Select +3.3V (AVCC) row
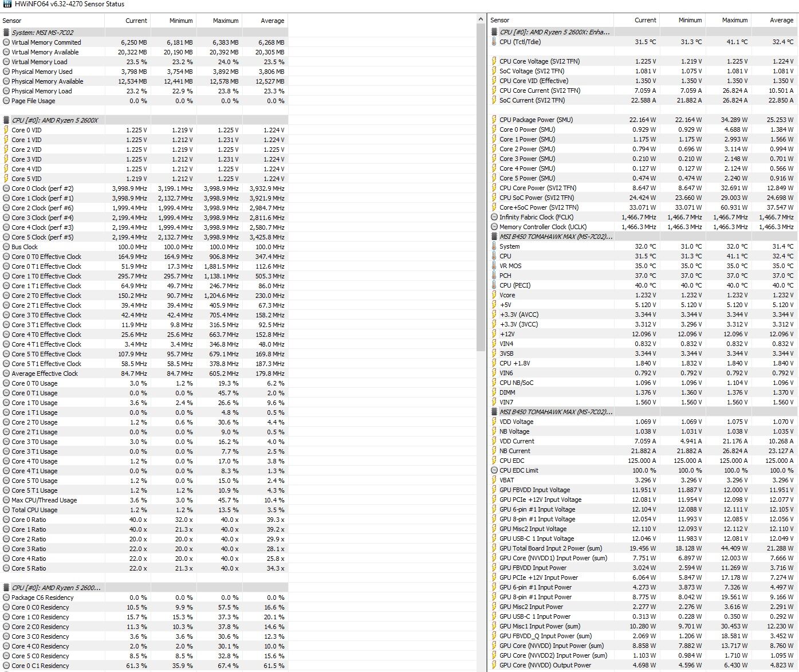The image size is (799, 672). coord(643,315)
